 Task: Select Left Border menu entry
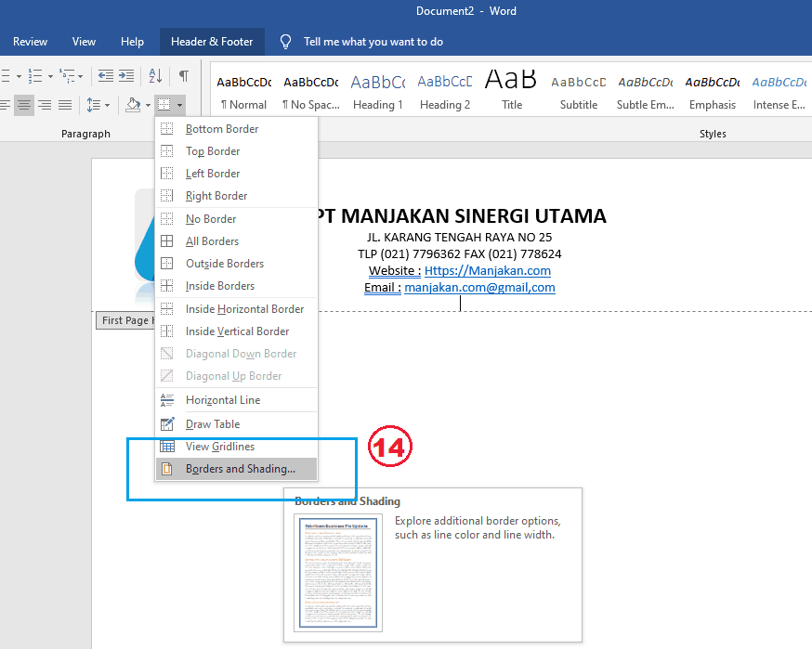click(237, 174)
